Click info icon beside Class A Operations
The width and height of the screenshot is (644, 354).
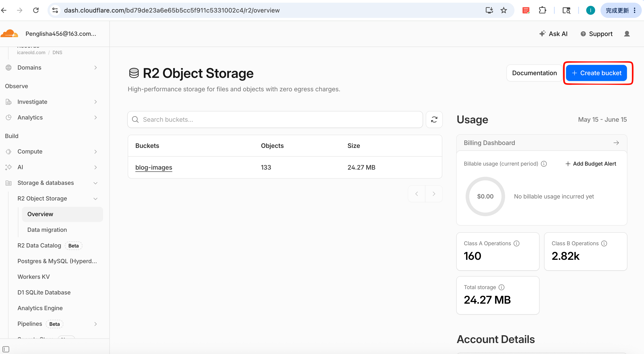[x=516, y=243]
